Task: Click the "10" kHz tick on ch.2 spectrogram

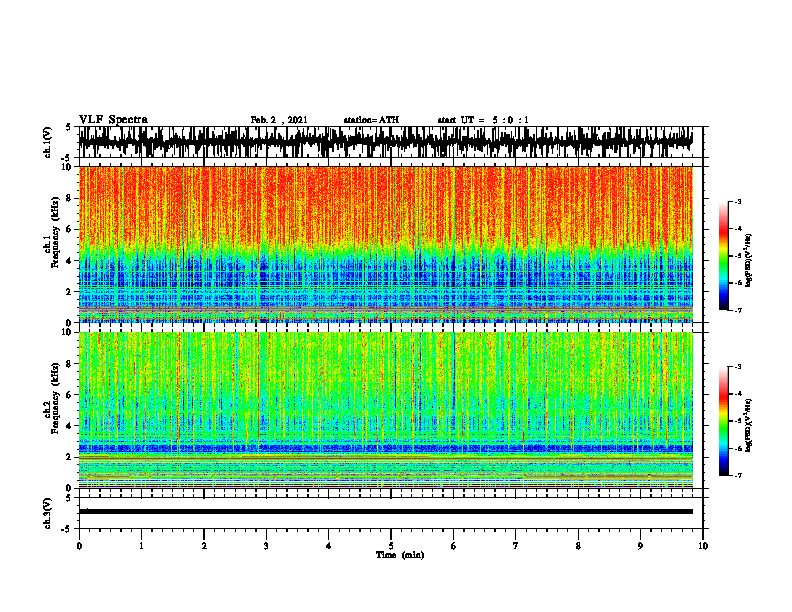Action: point(68,332)
